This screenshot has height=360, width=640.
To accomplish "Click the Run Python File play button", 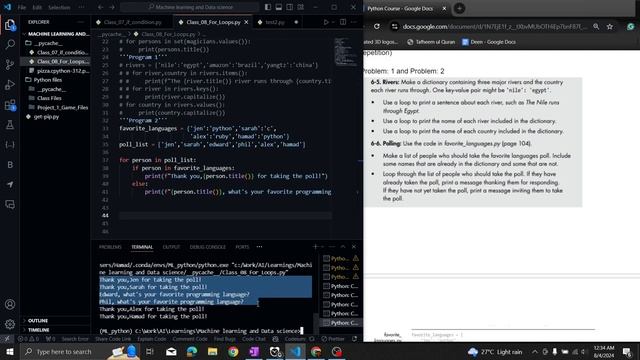I will click(x=326, y=22).
